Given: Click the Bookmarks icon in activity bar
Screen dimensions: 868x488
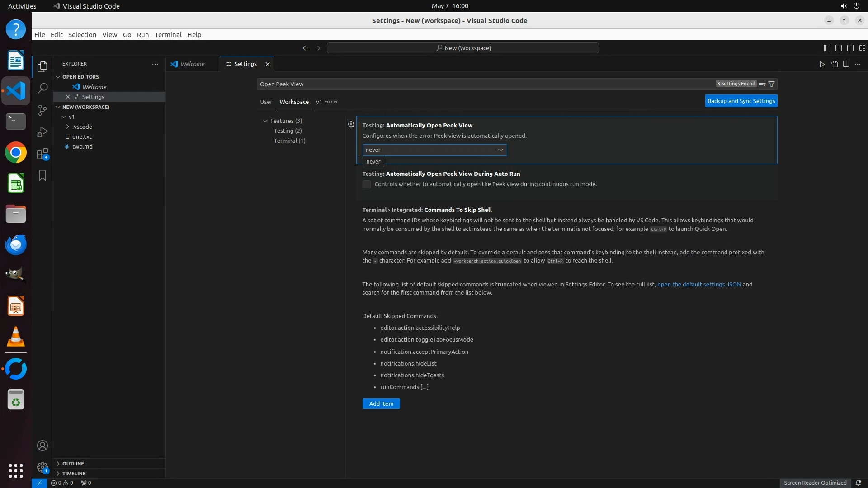Looking at the screenshot, I should (42, 175).
